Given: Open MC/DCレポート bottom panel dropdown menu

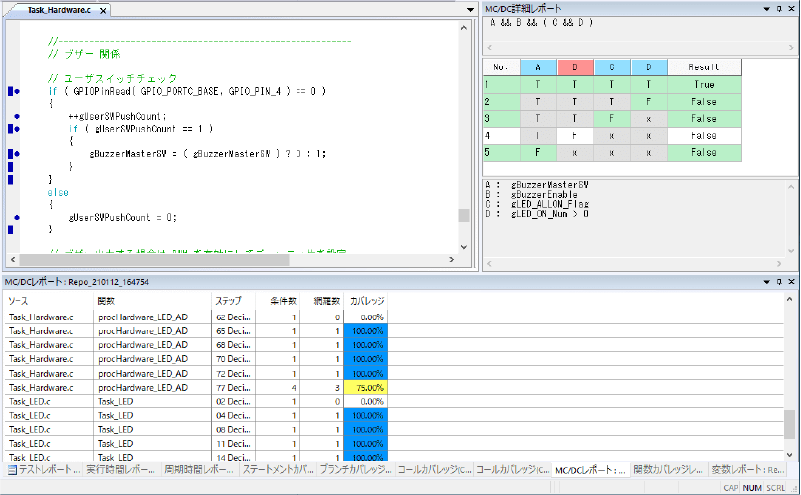Looking at the screenshot, I should point(765,282).
